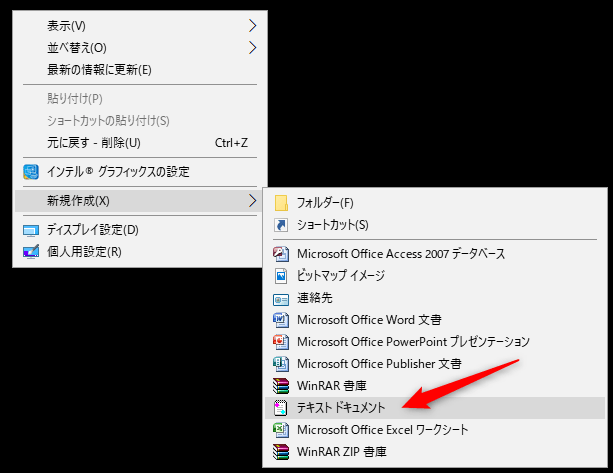Expand the 並べ替え(O) submenu arrow
The image size is (613, 473).
coord(253,48)
